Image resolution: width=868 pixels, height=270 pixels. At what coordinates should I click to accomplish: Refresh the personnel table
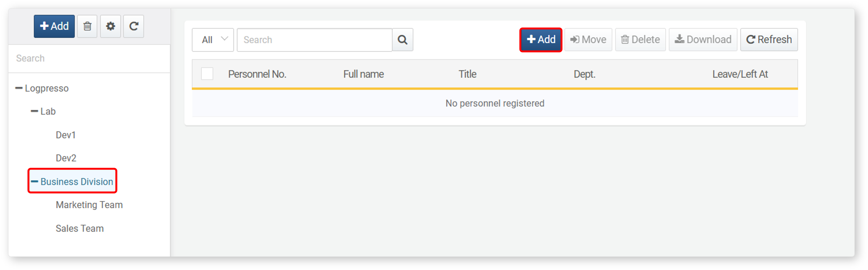tap(769, 40)
